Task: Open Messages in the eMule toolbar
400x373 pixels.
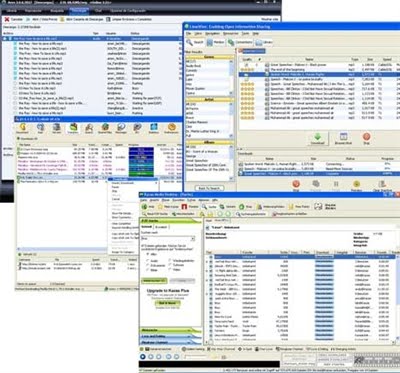Action: click(121, 128)
